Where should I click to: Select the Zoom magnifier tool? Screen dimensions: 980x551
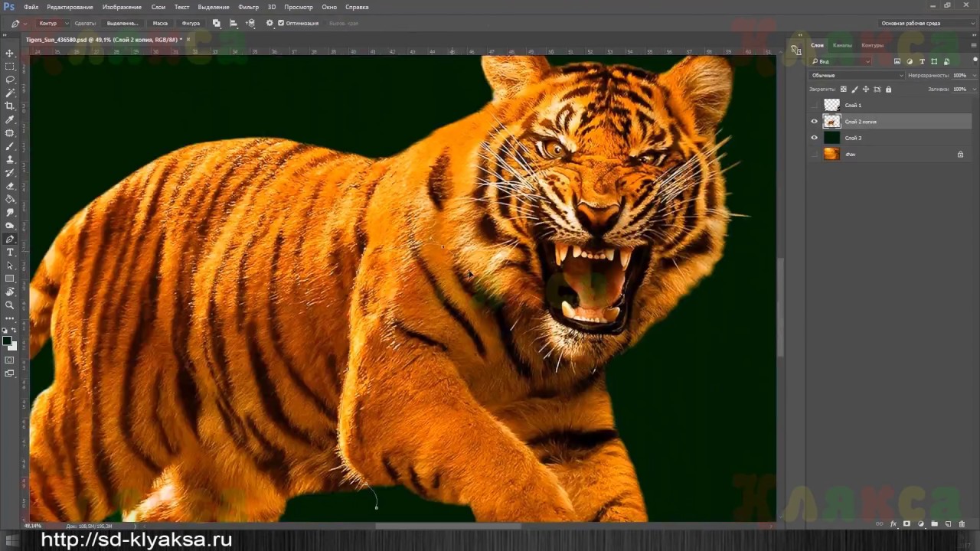(10, 305)
